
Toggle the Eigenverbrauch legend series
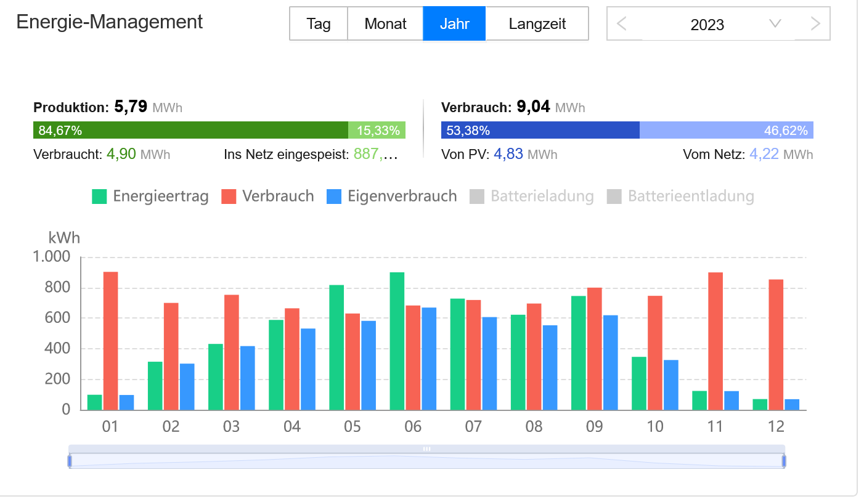click(x=392, y=197)
